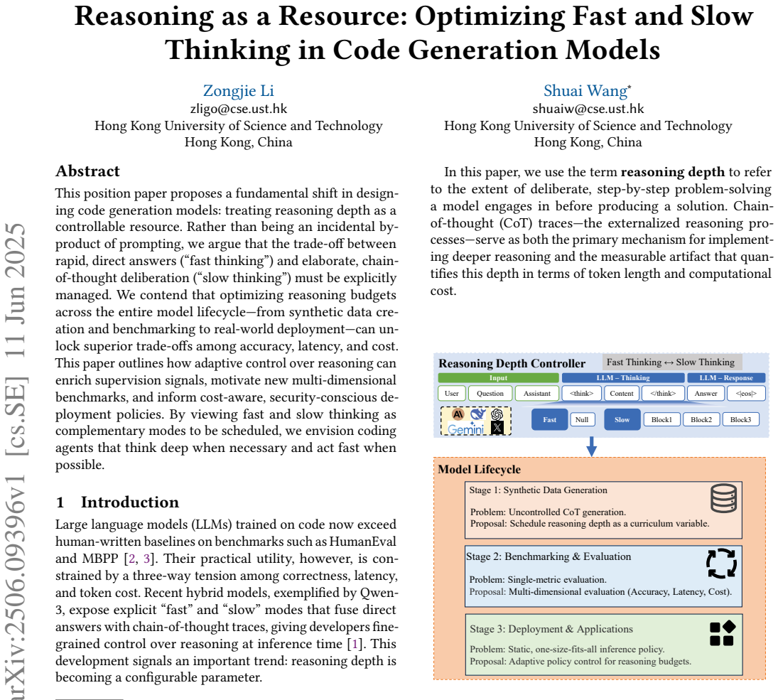This screenshot has width=778, height=700.
Task: Click the Block3 box in the figure
Action: click(740, 419)
